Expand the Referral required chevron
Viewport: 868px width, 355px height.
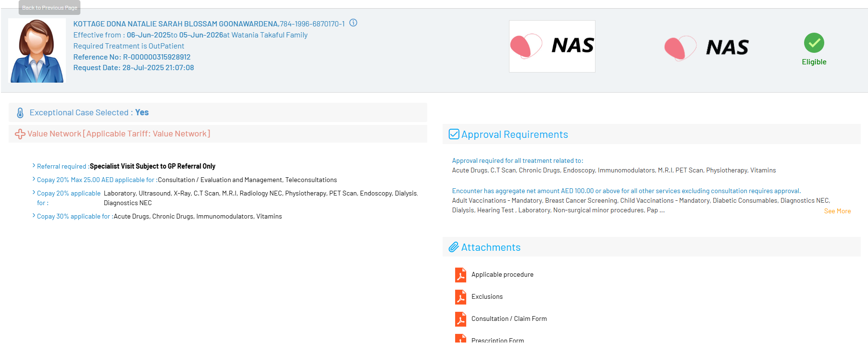(34, 166)
